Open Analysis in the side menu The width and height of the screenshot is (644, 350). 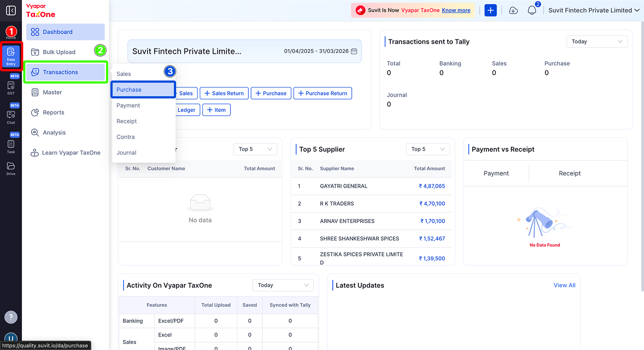65,133
